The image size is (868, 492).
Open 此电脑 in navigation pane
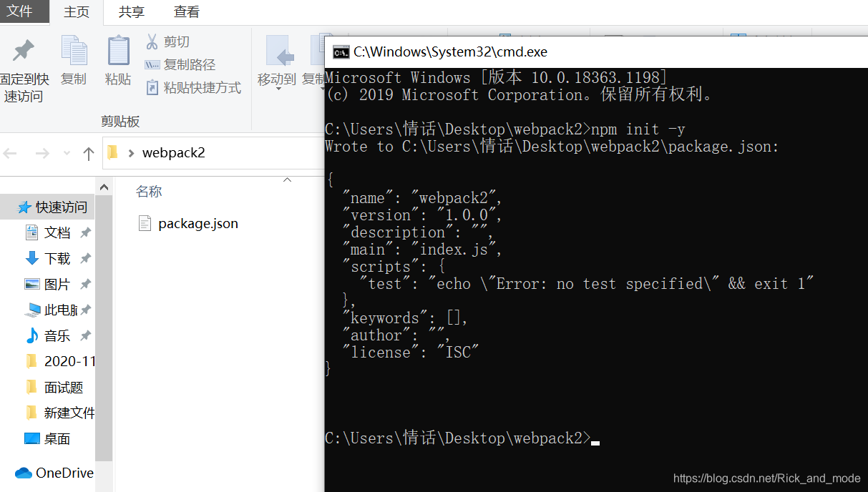click(x=52, y=310)
